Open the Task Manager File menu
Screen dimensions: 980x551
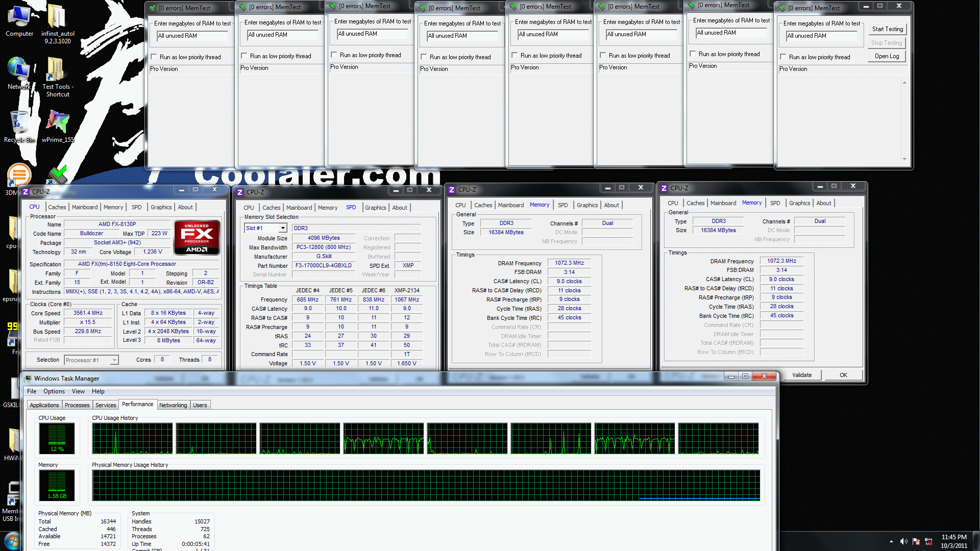32,391
